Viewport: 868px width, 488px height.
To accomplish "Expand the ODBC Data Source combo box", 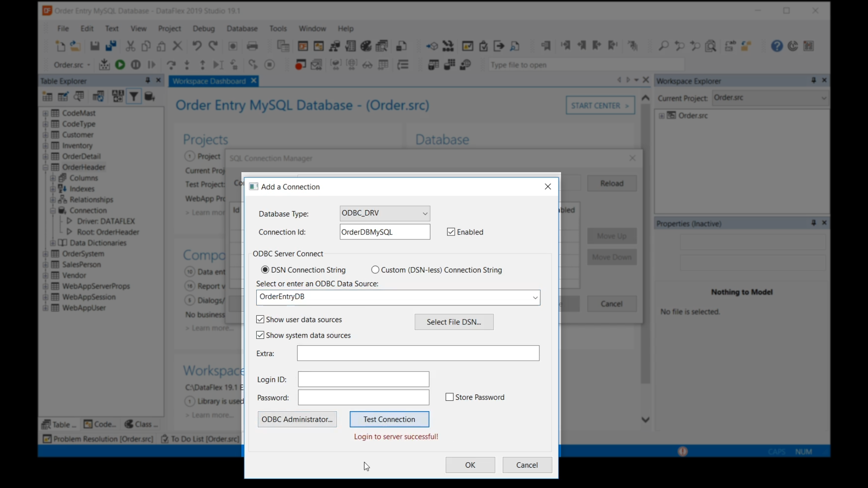I will coord(535,297).
